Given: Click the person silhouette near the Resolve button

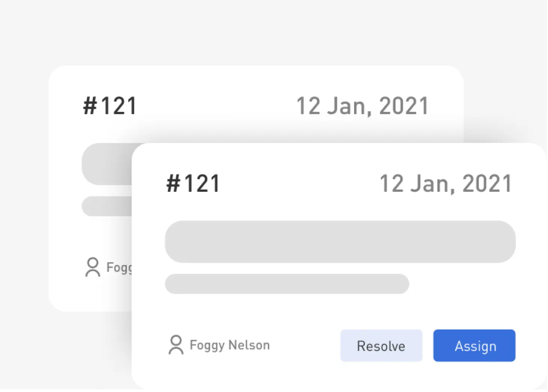Looking at the screenshot, I should (x=176, y=345).
